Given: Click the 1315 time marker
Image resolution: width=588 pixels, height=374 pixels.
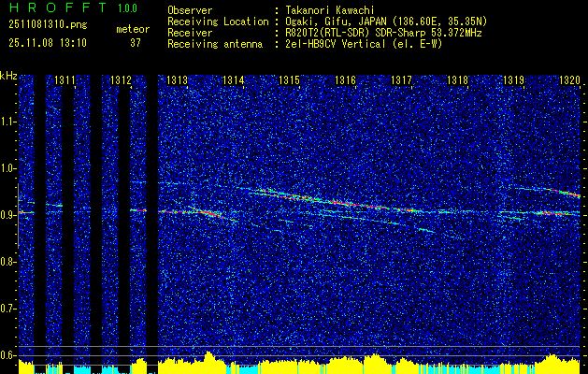Looking at the screenshot, I should pyautogui.click(x=289, y=79).
